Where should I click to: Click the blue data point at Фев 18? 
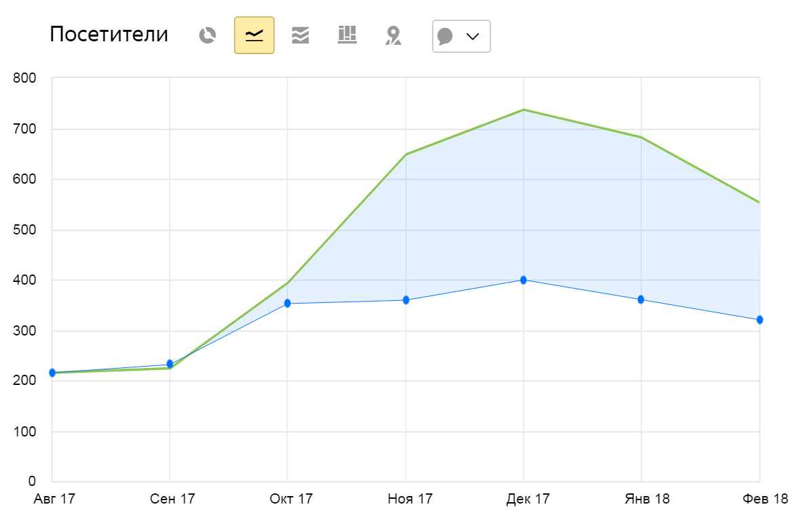tap(759, 320)
